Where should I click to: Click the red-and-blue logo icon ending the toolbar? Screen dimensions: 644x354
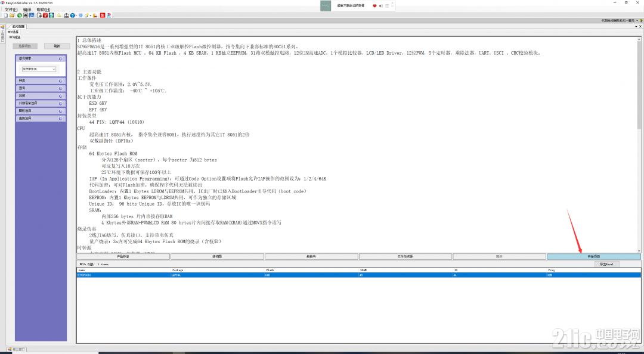coord(109,15)
